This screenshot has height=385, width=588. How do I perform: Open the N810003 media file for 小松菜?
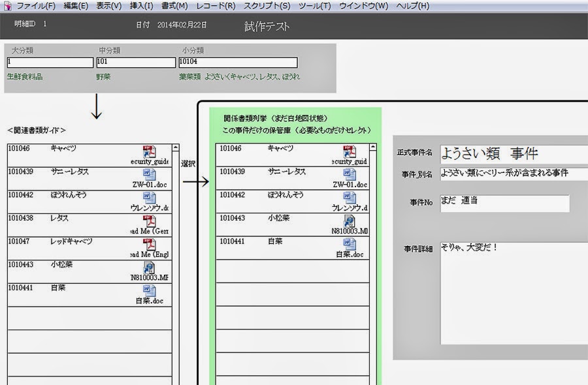150,267
